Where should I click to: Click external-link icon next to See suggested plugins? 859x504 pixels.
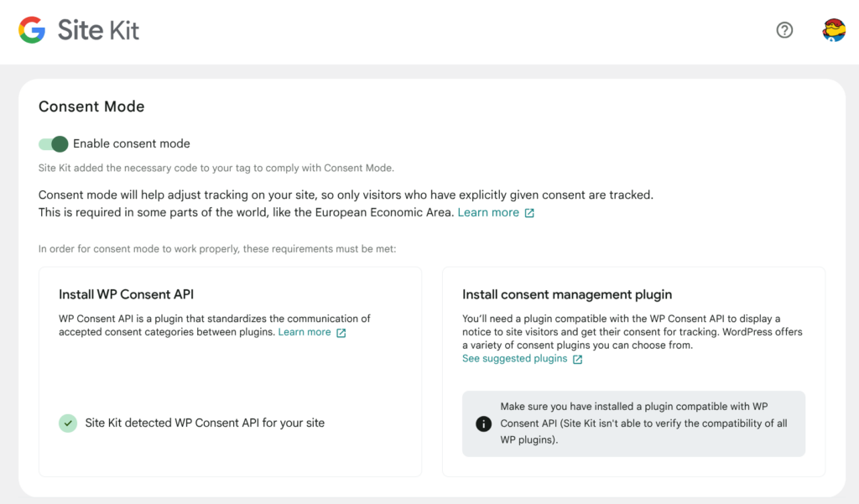[577, 360]
